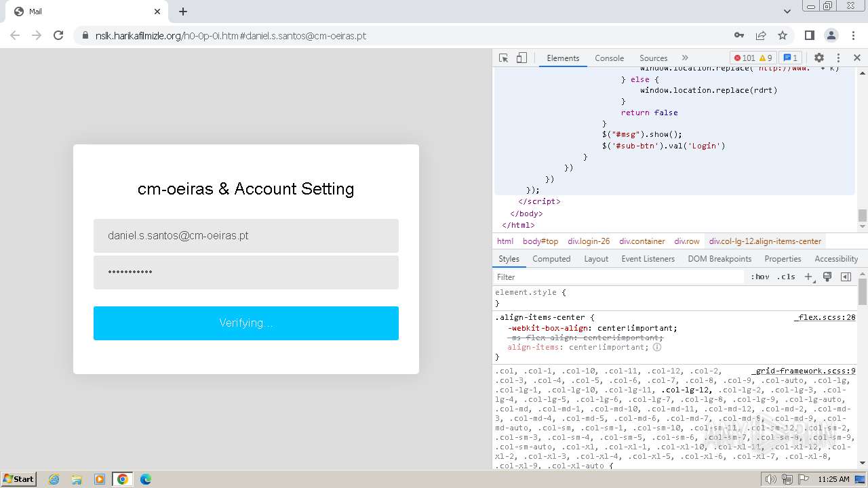Viewport: 868px width, 488px height.
Task: Toggle computed styles sidebar
Action: (x=846, y=277)
